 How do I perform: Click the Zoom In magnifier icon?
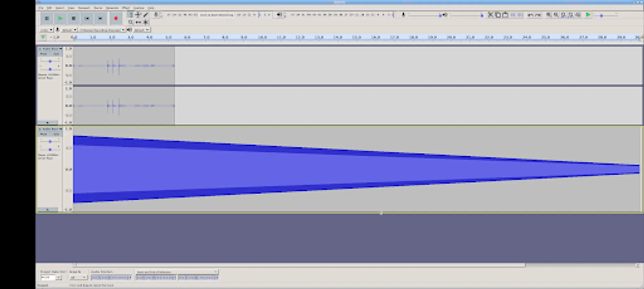tap(548, 14)
